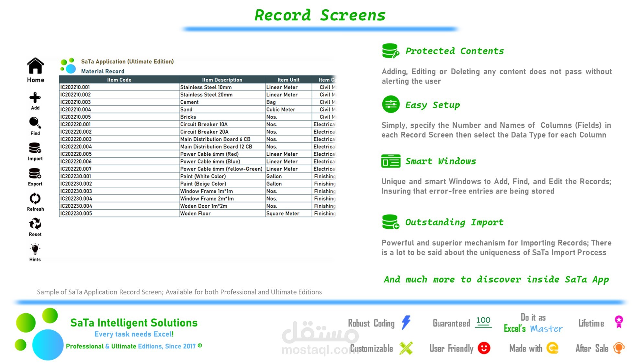Select cell IC202230.005
641x364 pixels.
119,214
